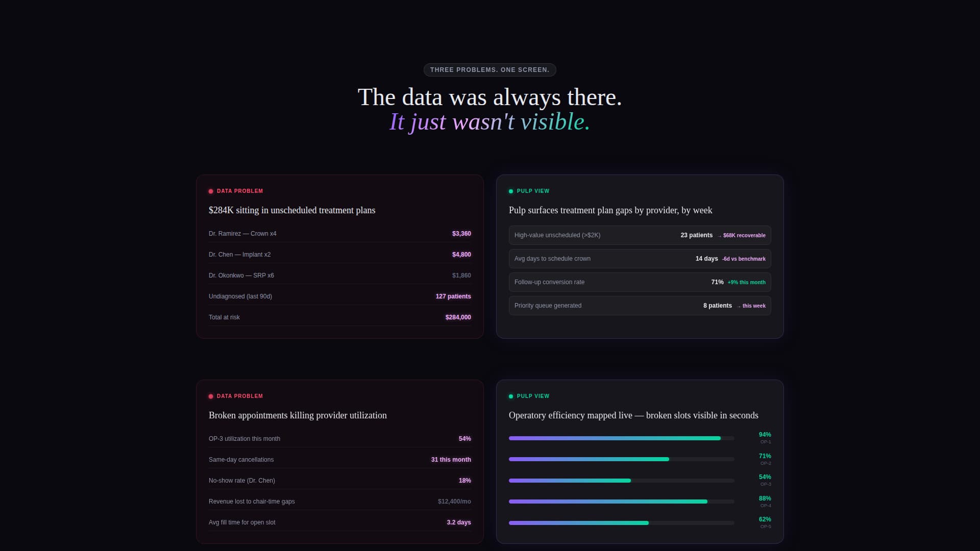Click the '14 days' value

tap(706, 259)
